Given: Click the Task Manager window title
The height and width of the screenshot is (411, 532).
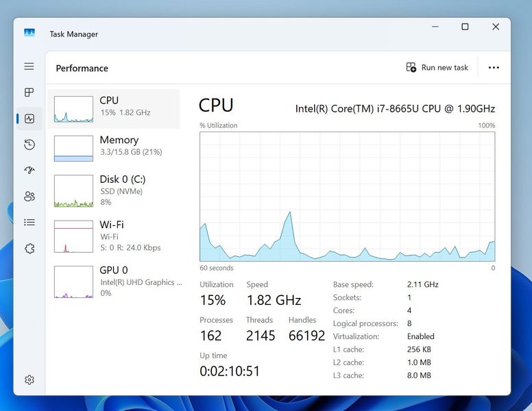Looking at the screenshot, I should [73, 34].
